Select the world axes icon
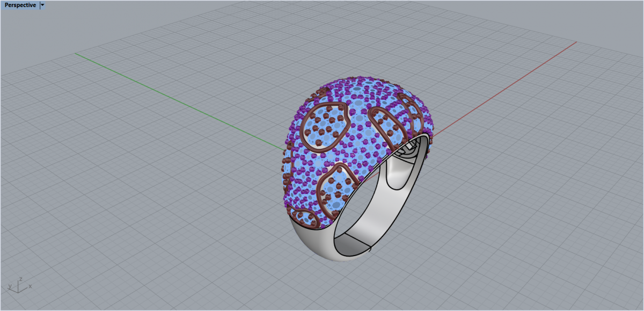Screen dimensions: 644x311 [20, 285]
